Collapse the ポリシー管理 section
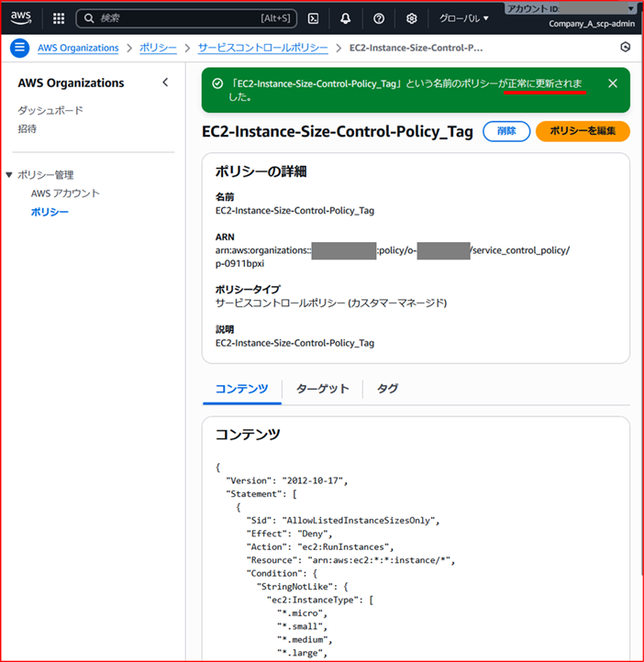The height and width of the screenshot is (662, 644). [x=9, y=175]
